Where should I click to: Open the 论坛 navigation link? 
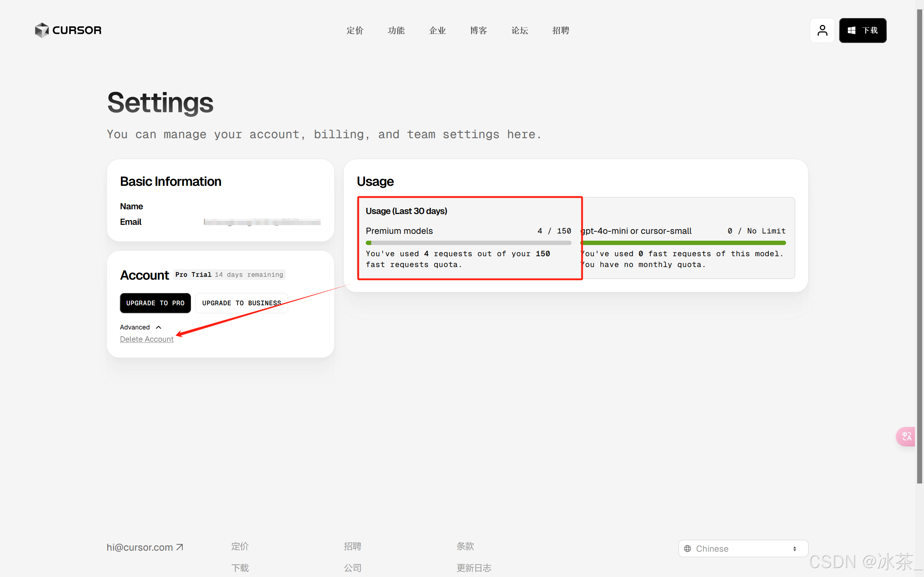(x=520, y=30)
